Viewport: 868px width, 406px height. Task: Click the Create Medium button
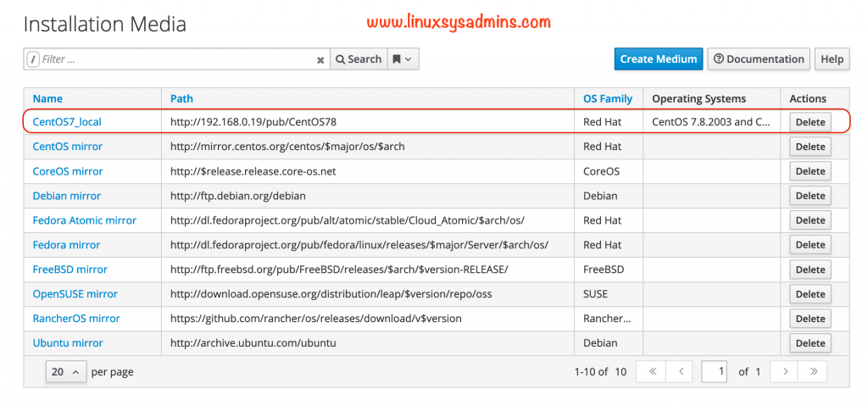click(658, 59)
